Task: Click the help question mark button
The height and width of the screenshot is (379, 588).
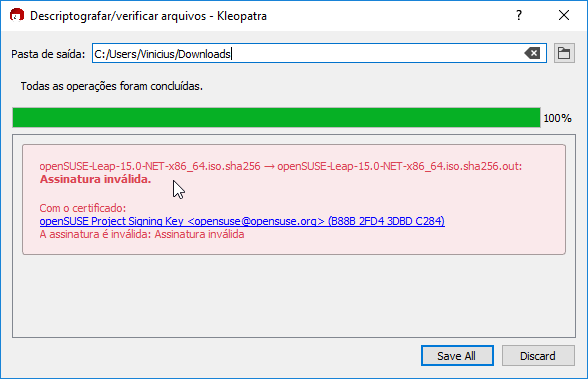Action: (x=519, y=15)
